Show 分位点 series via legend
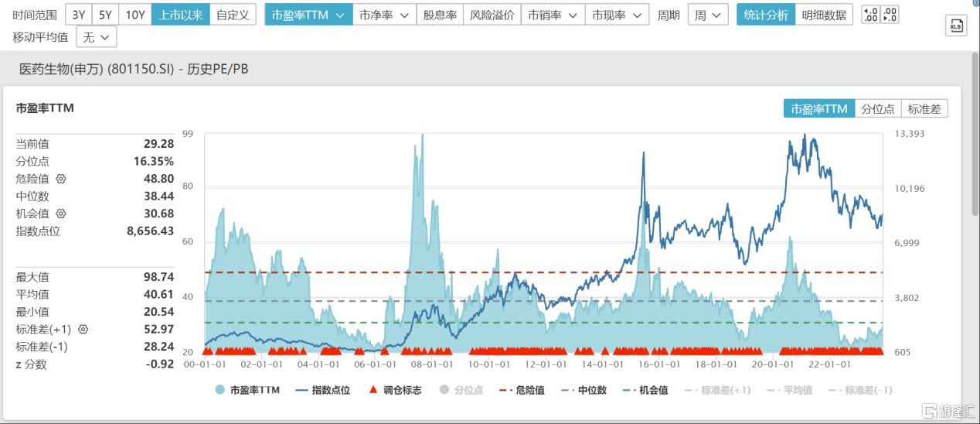The image size is (980, 424). coord(461,390)
